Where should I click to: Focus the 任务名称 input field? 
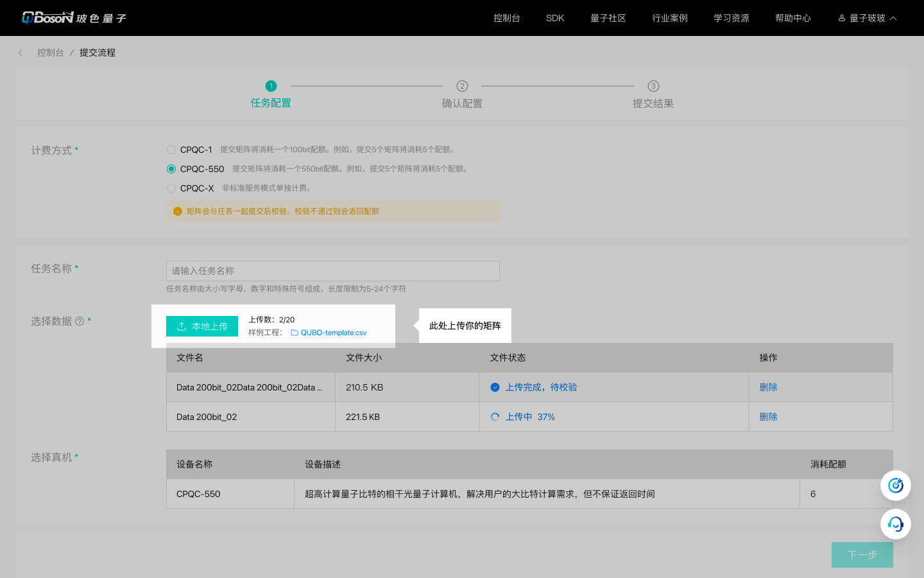pyautogui.click(x=333, y=271)
